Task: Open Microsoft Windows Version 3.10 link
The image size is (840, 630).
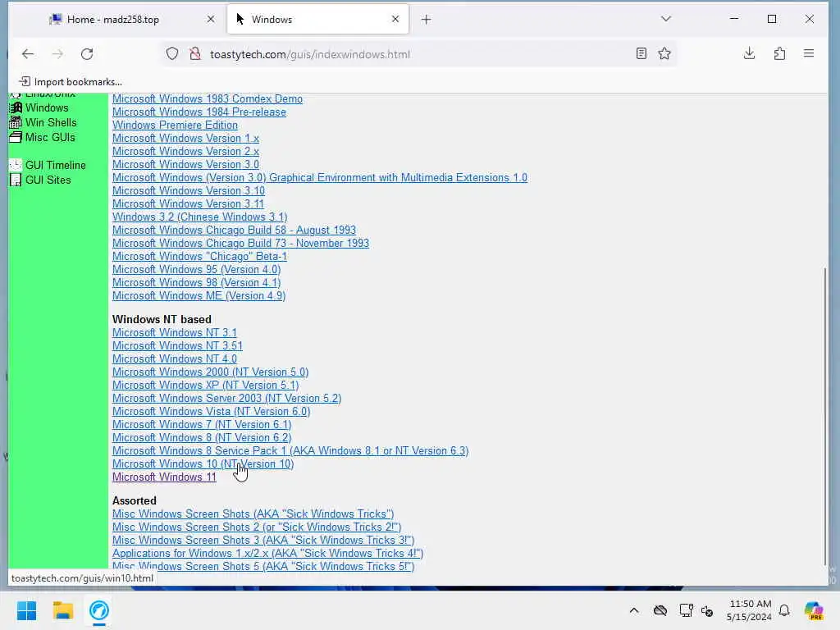Action: (188, 190)
